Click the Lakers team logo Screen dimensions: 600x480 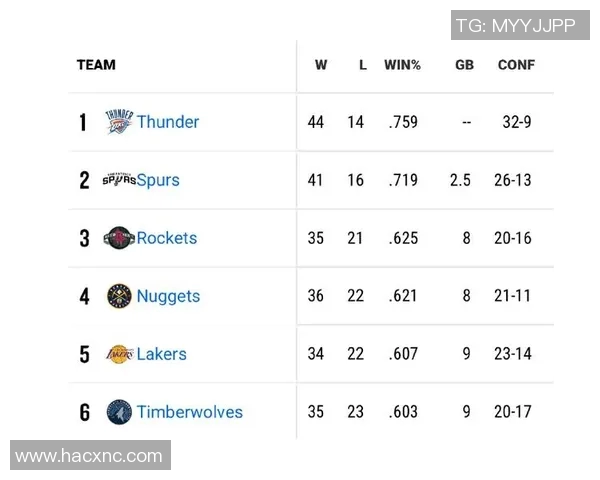tap(119, 354)
